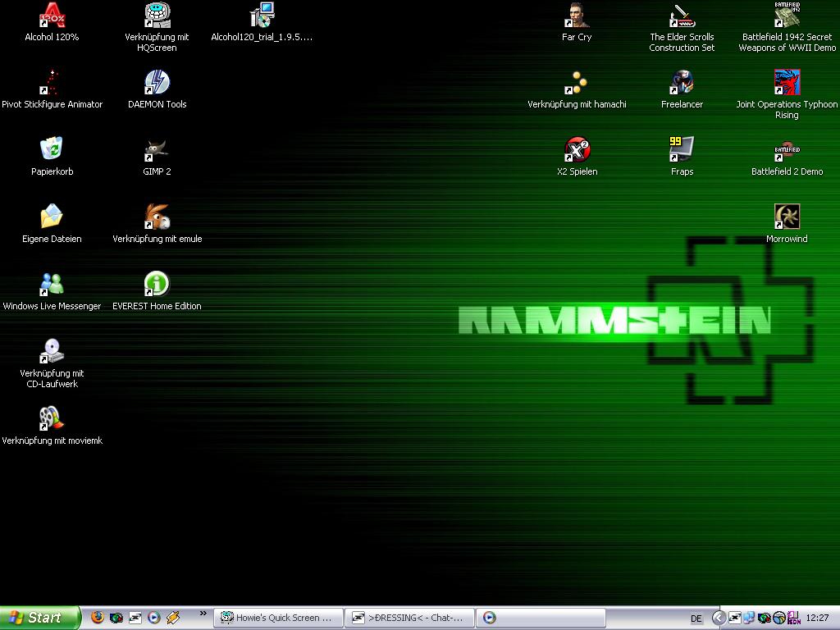Viewport: 840px width, 630px height.
Task: Click the network computers tray icon
Action: click(748, 619)
